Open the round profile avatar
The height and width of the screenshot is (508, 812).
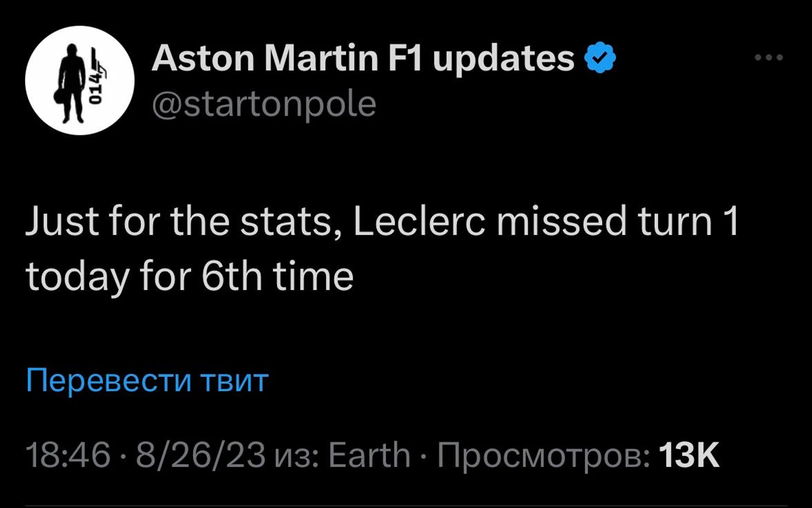[x=80, y=81]
